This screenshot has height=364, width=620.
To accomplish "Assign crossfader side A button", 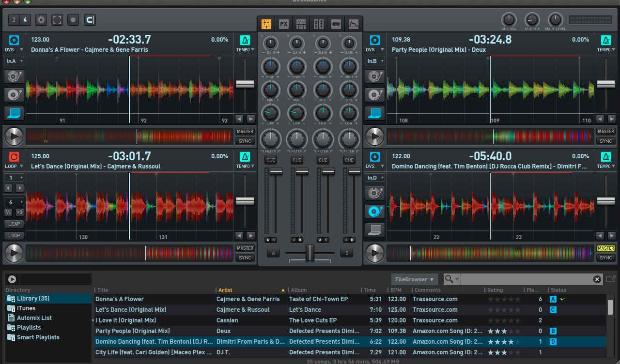I will [273, 253].
